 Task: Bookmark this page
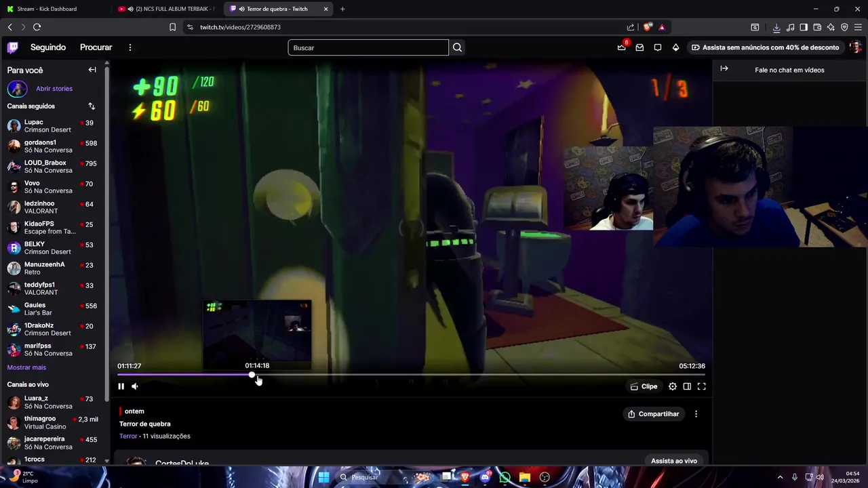(172, 27)
